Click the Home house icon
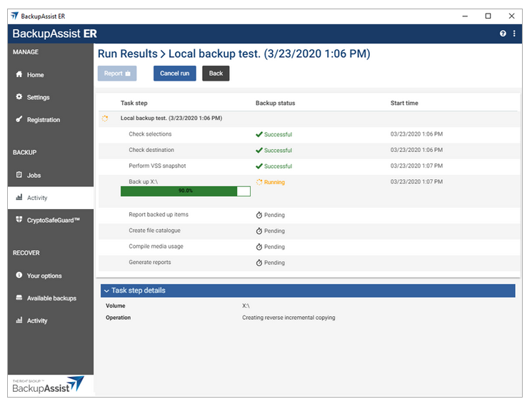This screenshot has width=532, height=409. tap(19, 74)
